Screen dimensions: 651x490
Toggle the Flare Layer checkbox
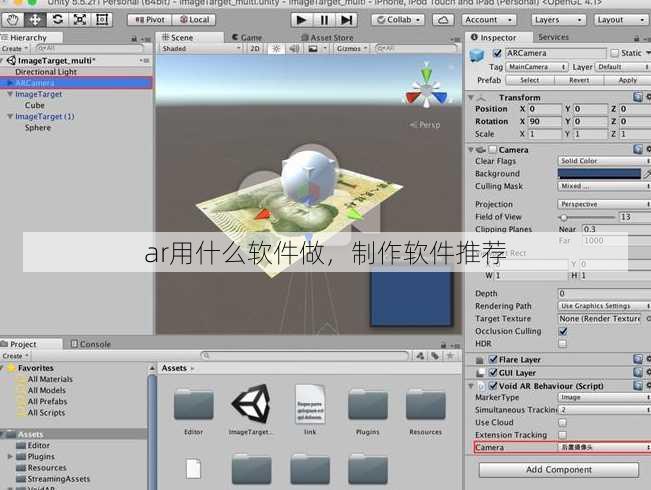tap(493, 359)
